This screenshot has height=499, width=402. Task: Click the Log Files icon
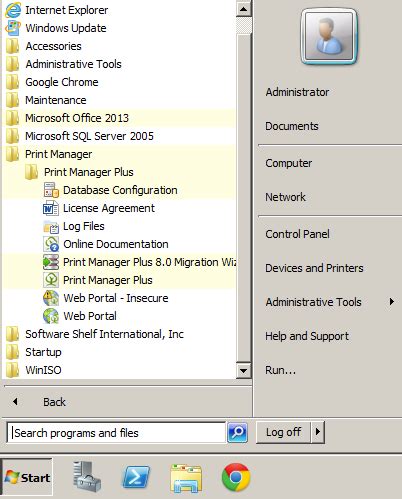(51, 226)
